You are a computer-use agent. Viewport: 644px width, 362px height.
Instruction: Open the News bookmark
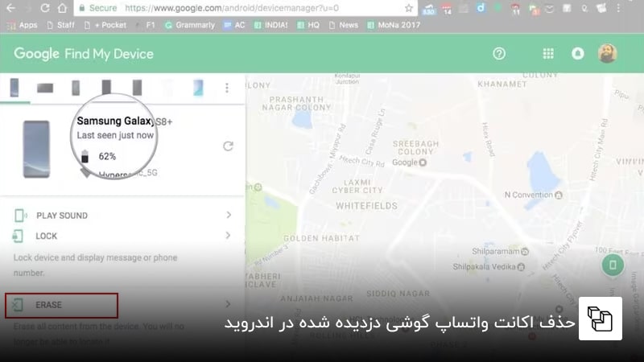tap(344, 25)
